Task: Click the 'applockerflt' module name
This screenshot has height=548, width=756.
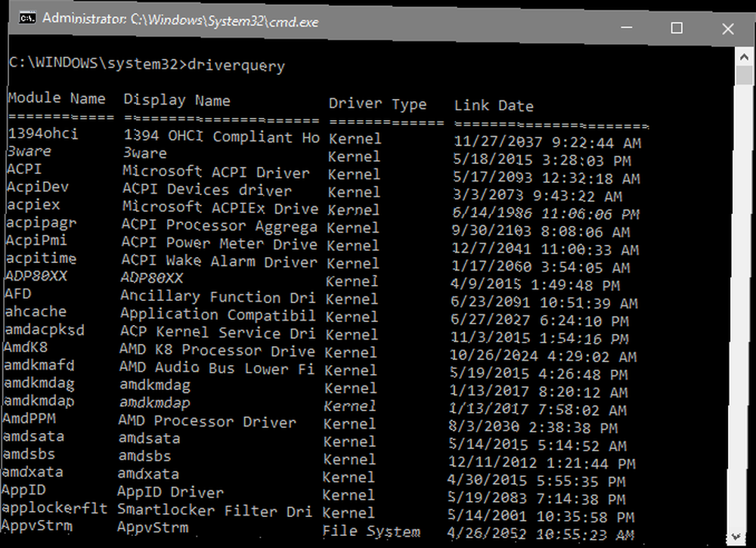Action: (x=54, y=508)
